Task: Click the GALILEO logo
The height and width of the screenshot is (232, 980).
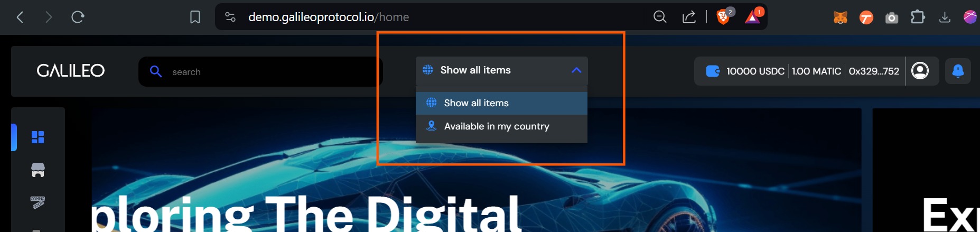Action: pos(71,71)
